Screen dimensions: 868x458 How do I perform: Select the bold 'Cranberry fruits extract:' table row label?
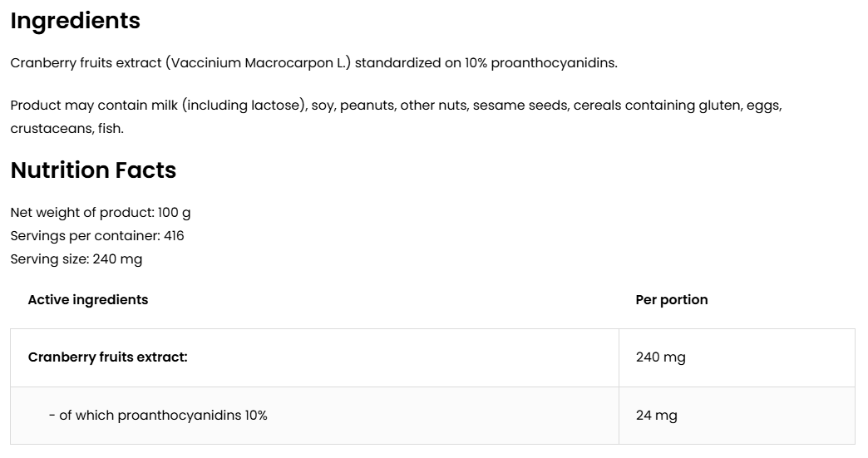[108, 357]
